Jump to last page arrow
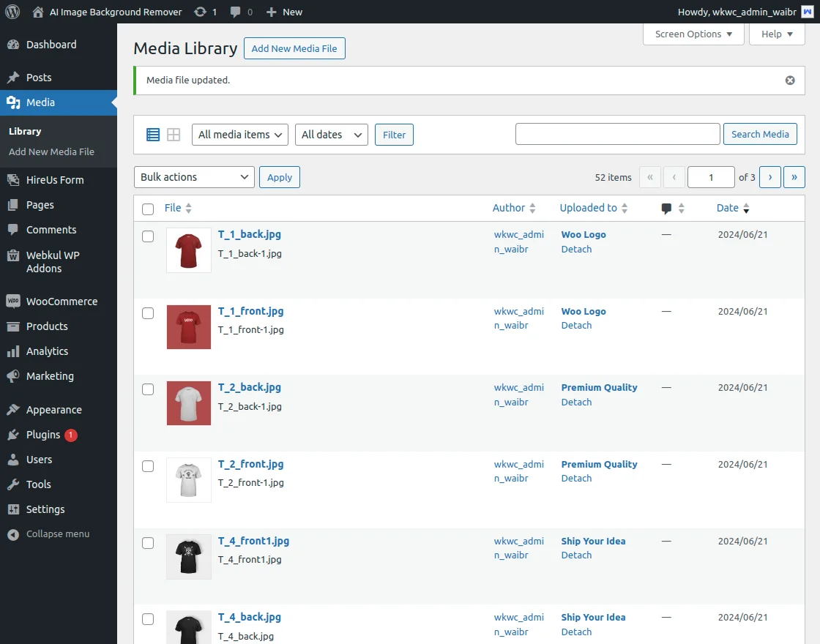The width and height of the screenshot is (820, 644). (794, 177)
